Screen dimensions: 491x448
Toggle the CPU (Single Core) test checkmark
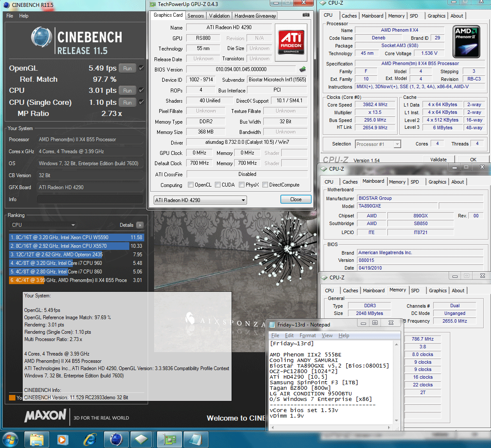point(142,102)
